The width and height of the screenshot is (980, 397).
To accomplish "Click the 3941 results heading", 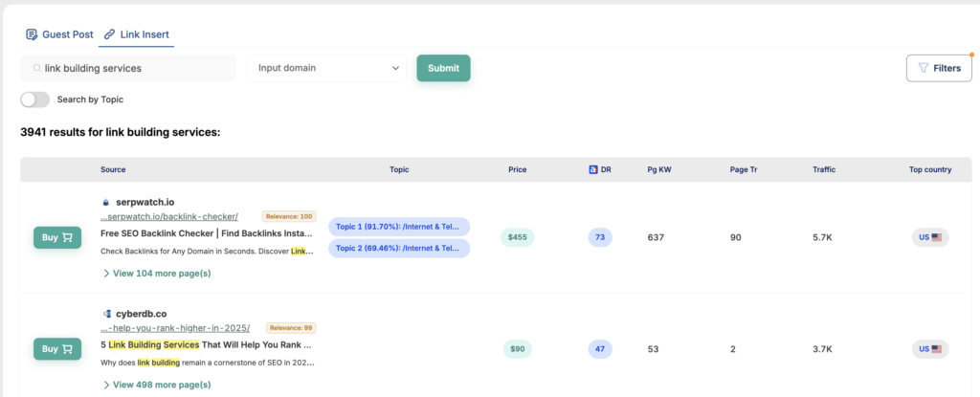I will 121,133.
